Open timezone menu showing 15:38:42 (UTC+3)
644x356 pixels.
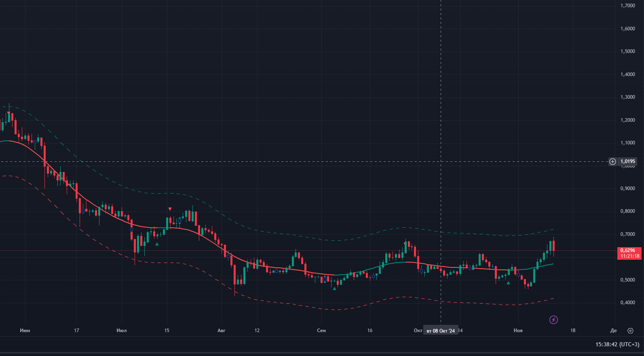[617, 345]
